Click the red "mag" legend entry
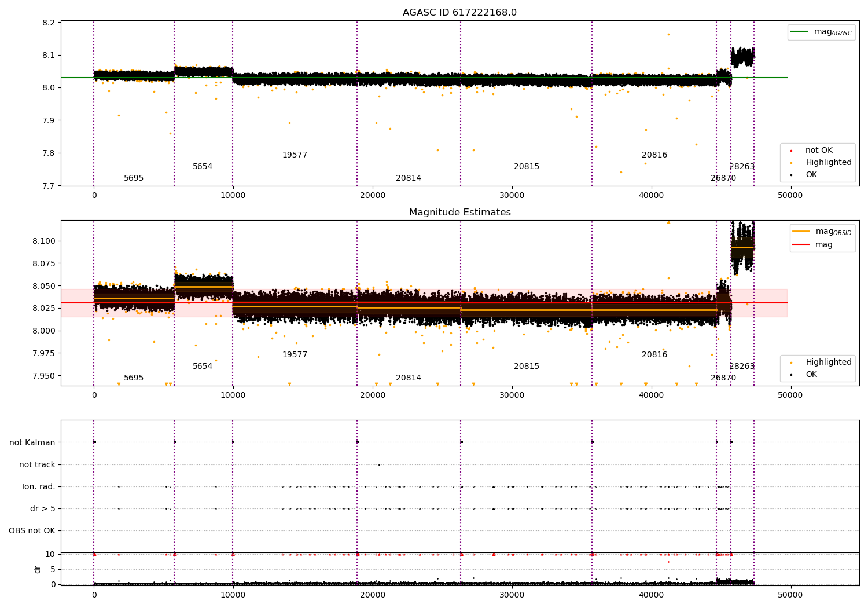 point(812,245)
